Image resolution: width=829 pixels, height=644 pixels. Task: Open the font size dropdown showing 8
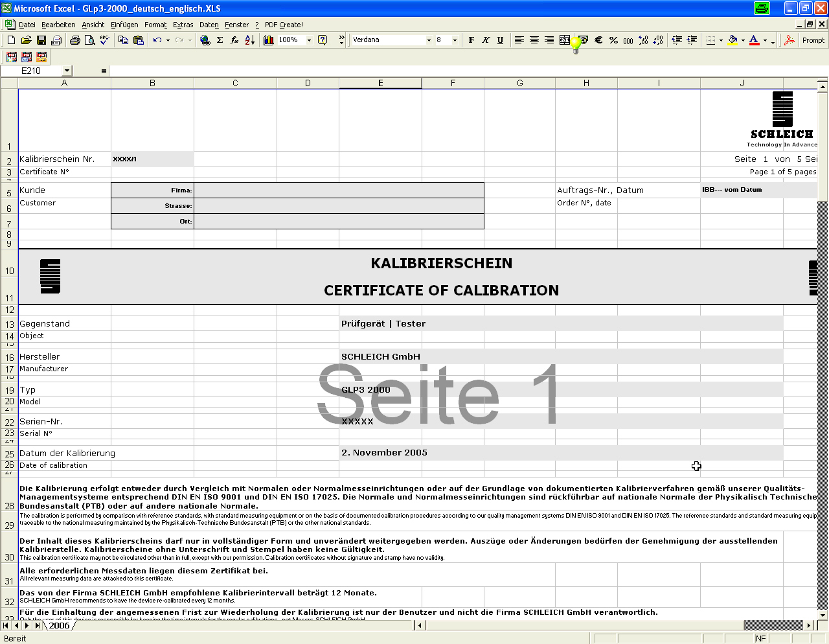455,40
